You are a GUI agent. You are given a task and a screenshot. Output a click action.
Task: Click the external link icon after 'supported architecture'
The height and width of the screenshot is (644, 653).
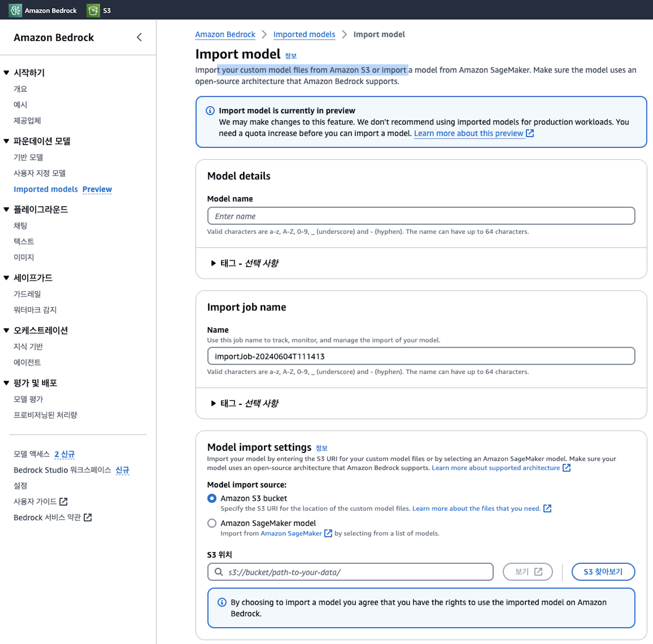567,468
